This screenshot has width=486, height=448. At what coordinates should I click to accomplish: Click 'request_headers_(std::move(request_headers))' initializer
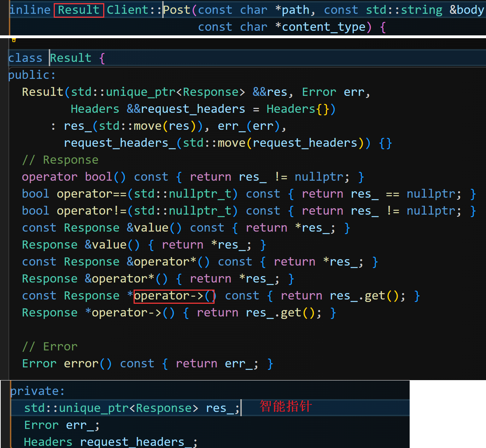tap(217, 143)
